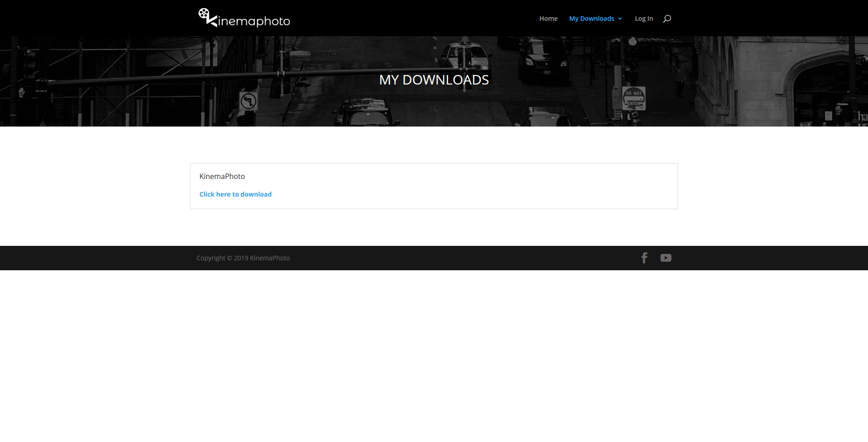The height and width of the screenshot is (442, 868).
Task: Open the Log In page
Action: 644,19
